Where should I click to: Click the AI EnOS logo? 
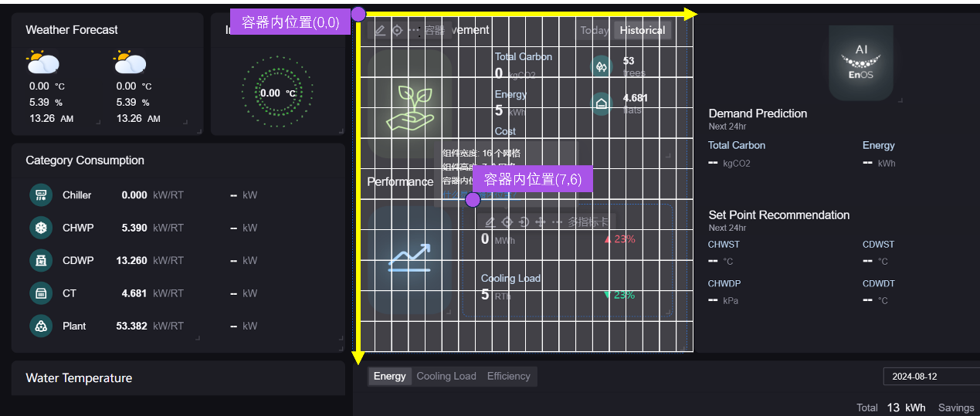click(861, 63)
